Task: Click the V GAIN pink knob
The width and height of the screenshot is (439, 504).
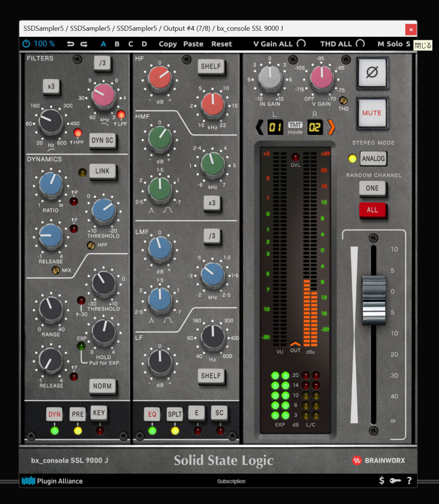Action: pos(322,78)
